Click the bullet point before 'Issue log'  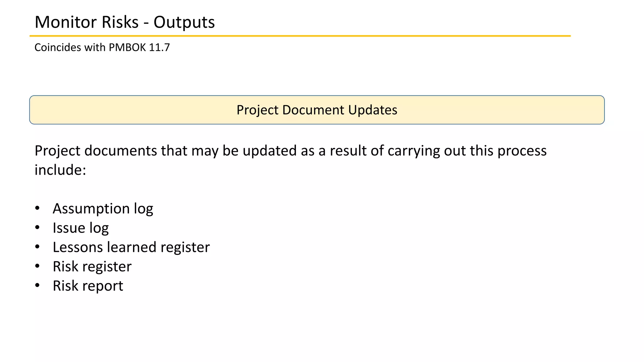pos(37,228)
